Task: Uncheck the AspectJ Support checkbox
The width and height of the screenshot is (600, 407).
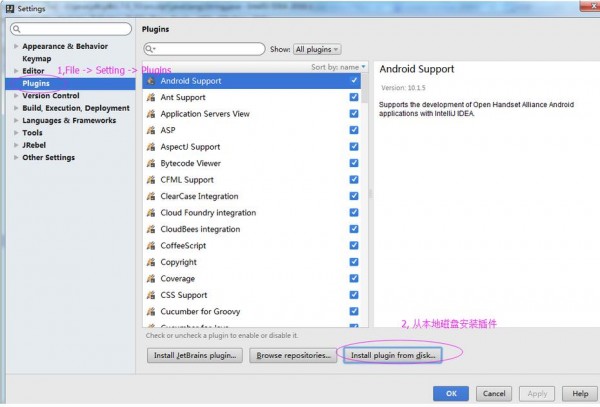Action: (x=354, y=147)
